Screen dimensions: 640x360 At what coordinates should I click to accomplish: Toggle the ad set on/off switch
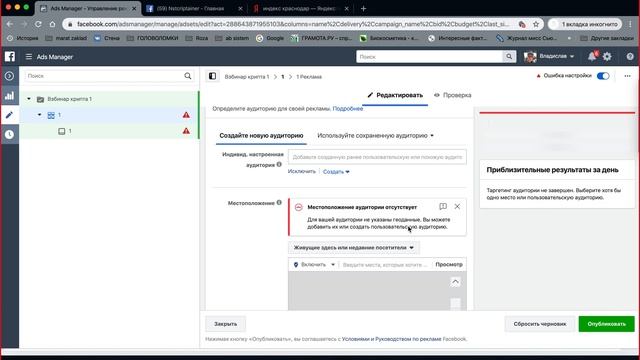click(x=603, y=76)
